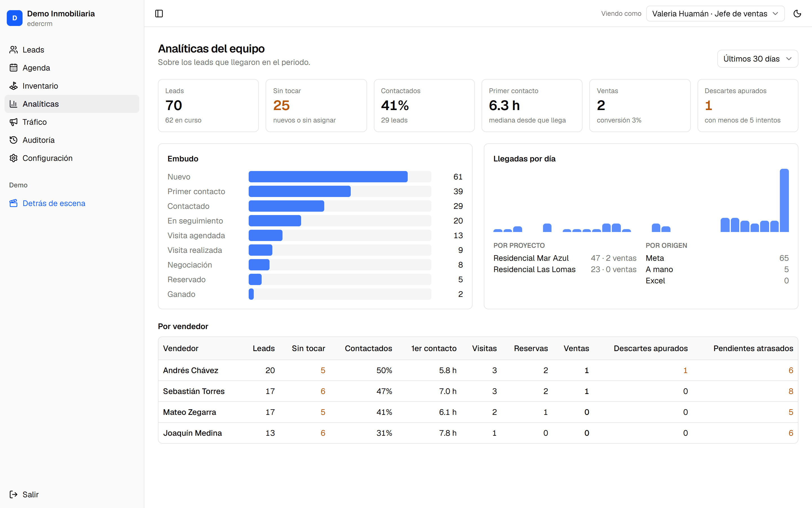Click the Primer contacto 6.3 h card
The width and height of the screenshot is (812, 508).
pyautogui.click(x=532, y=106)
